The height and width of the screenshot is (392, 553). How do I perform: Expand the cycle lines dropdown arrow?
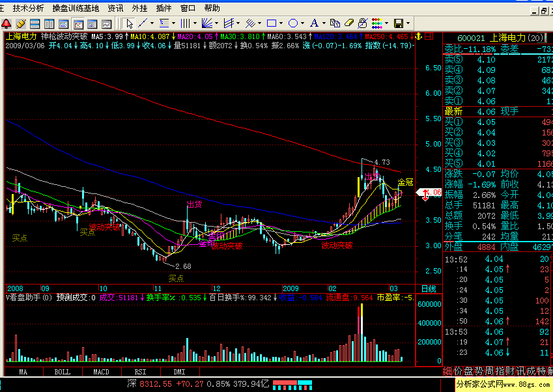coord(195,23)
